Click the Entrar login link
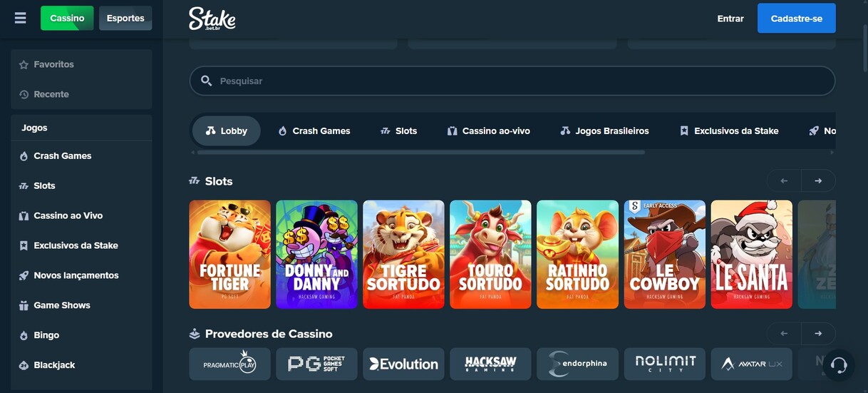Image resolution: width=868 pixels, height=393 pixels. (730, 19)
